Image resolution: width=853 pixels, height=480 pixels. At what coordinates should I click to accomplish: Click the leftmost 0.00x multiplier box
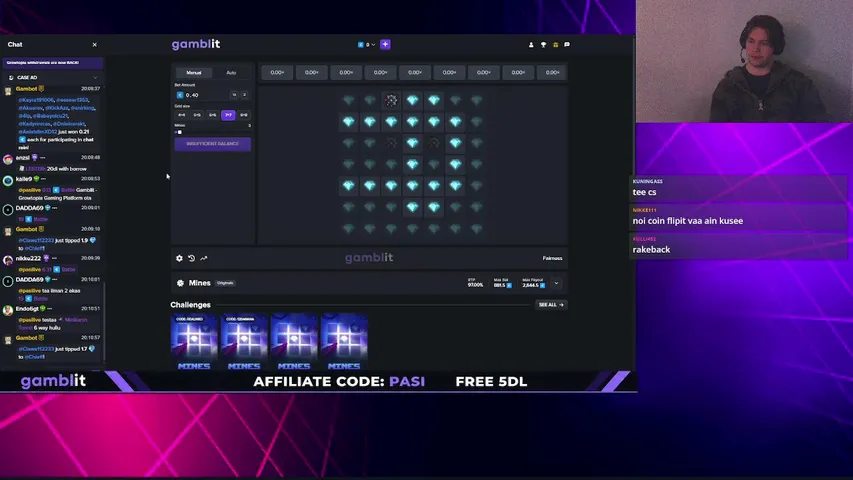[x=277, y=72]
